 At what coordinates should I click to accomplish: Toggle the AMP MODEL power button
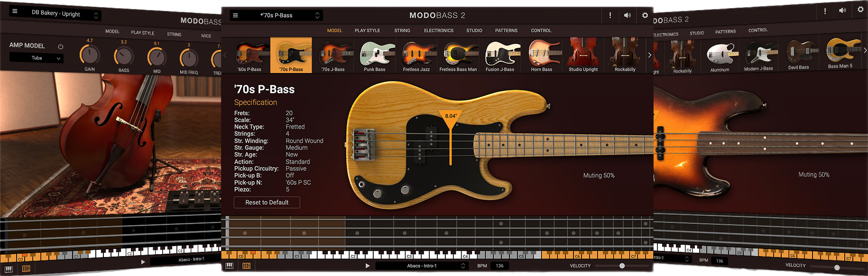pyautogui.click(x=61, y=46)
